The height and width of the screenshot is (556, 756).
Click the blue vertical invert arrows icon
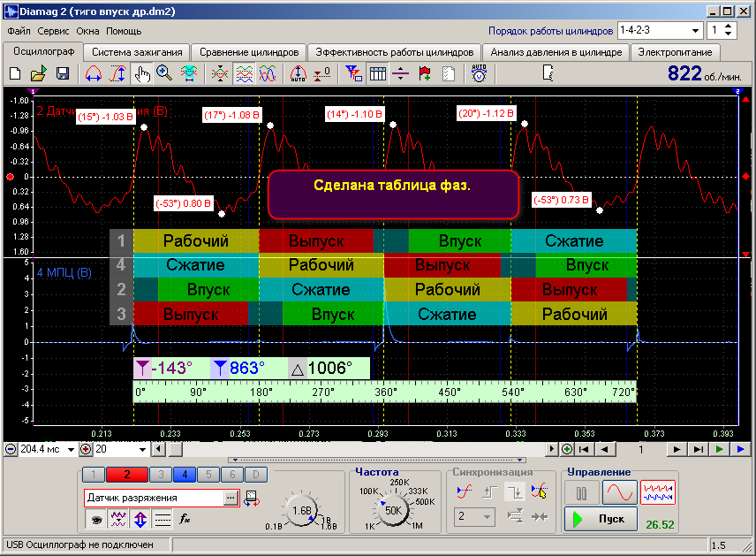click(x=140, y=520)
